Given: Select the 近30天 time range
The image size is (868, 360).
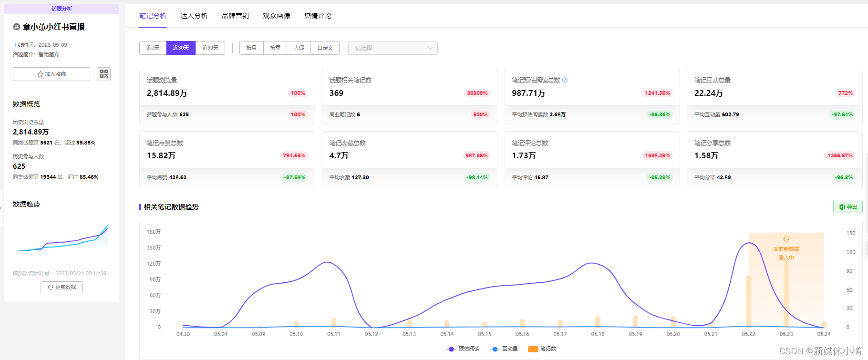Looking at the screenshot, I should (181, 48).
